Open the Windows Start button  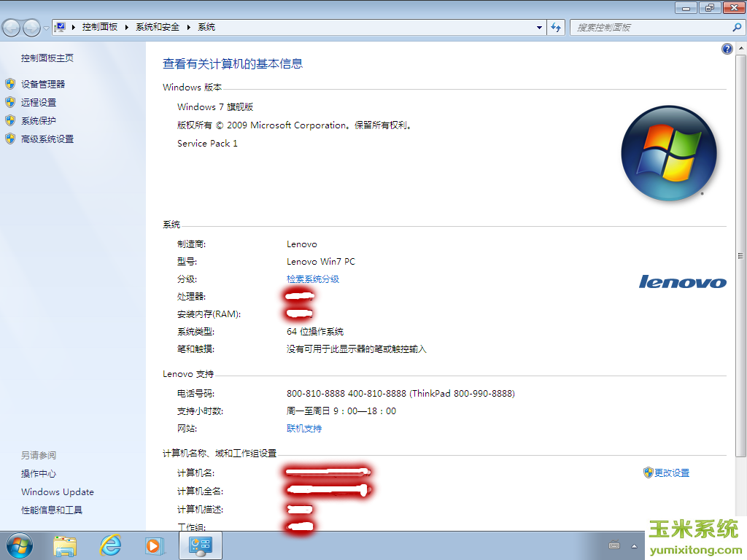[x=20, y=546]
